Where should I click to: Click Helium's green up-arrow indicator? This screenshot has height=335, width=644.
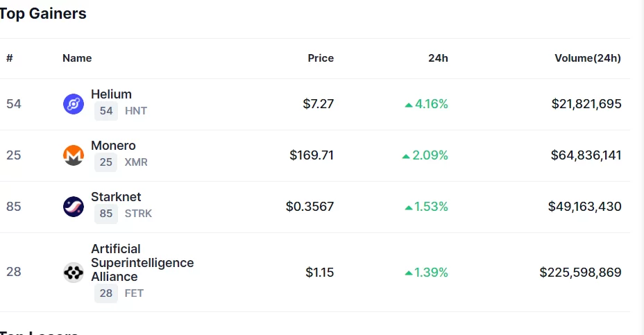tap(409, 105)
